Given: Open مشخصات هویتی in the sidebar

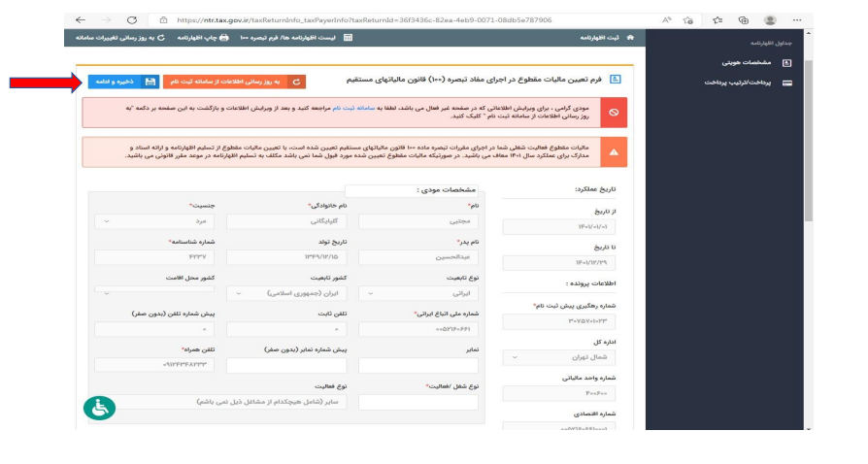Looking at the screenshot, I should tap(747, 62).
